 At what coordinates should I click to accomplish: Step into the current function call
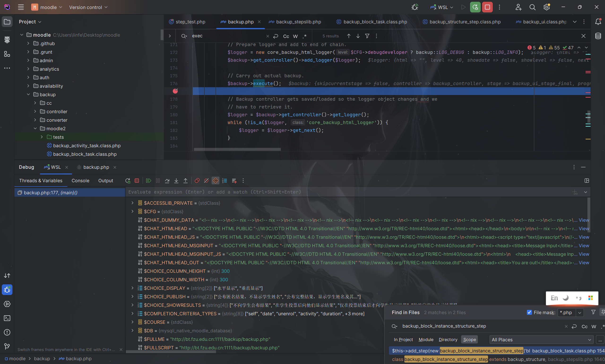[176, 181]
